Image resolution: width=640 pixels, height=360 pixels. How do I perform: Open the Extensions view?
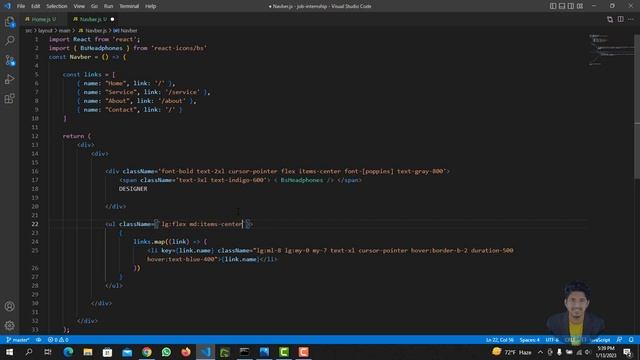(x=10, y=99)
